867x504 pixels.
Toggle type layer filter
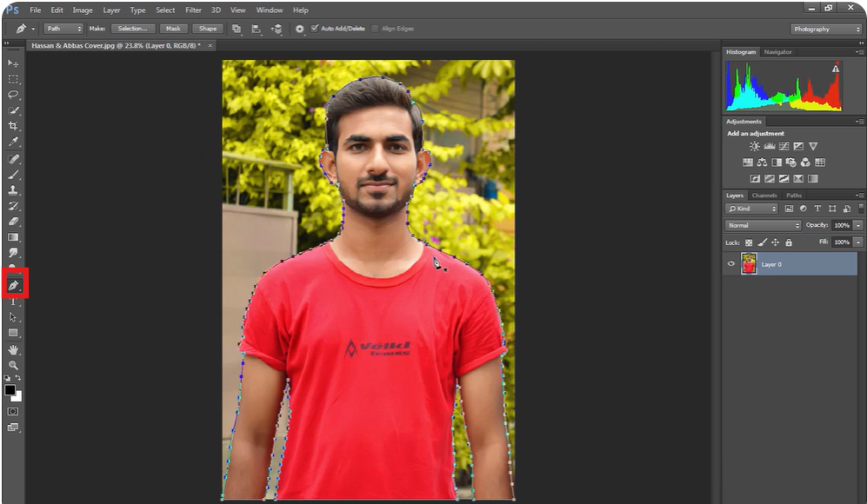(x=817, y=209)
